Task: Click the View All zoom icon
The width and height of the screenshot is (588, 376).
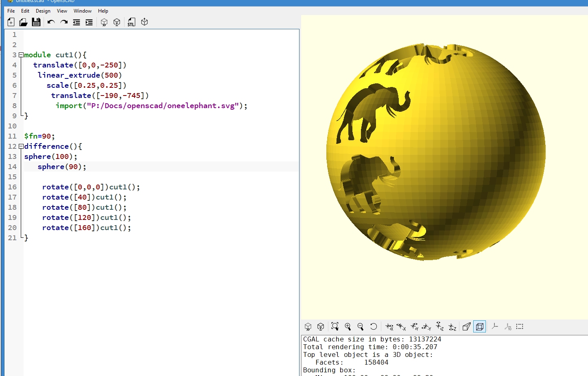Action: (x=335, y=326)
